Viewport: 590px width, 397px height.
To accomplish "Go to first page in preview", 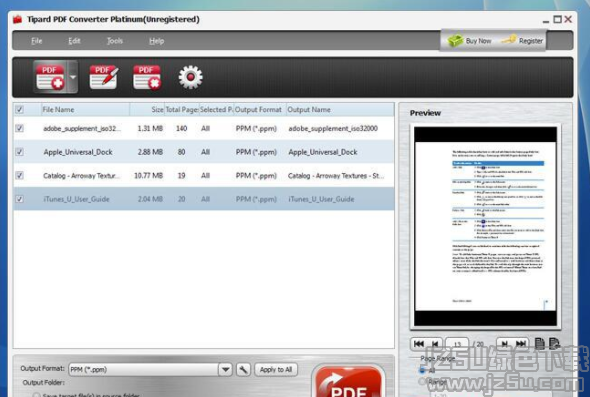I will click(419, 344).
